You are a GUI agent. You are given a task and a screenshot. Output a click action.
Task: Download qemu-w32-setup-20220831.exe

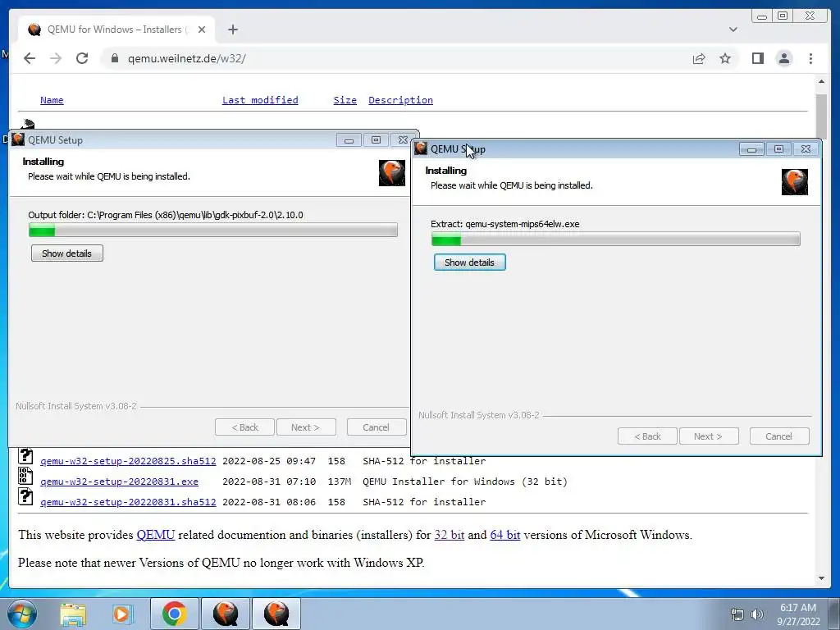tap(119, 482)
